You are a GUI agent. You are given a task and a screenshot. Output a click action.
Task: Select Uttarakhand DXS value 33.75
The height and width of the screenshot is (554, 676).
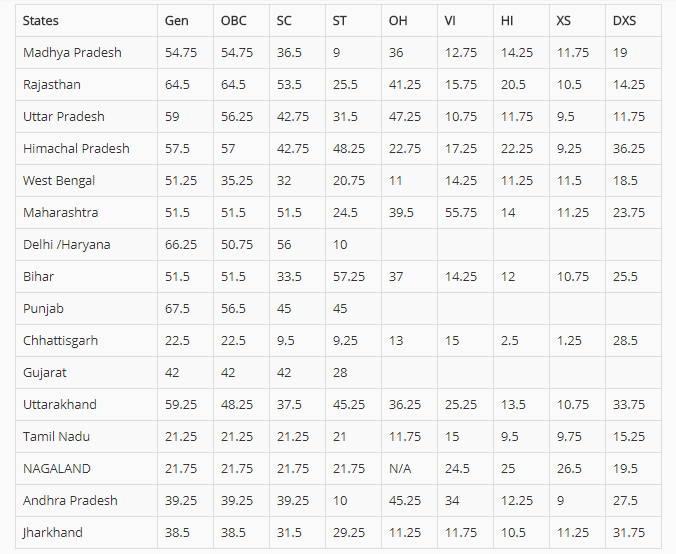(x=629, y=404)
